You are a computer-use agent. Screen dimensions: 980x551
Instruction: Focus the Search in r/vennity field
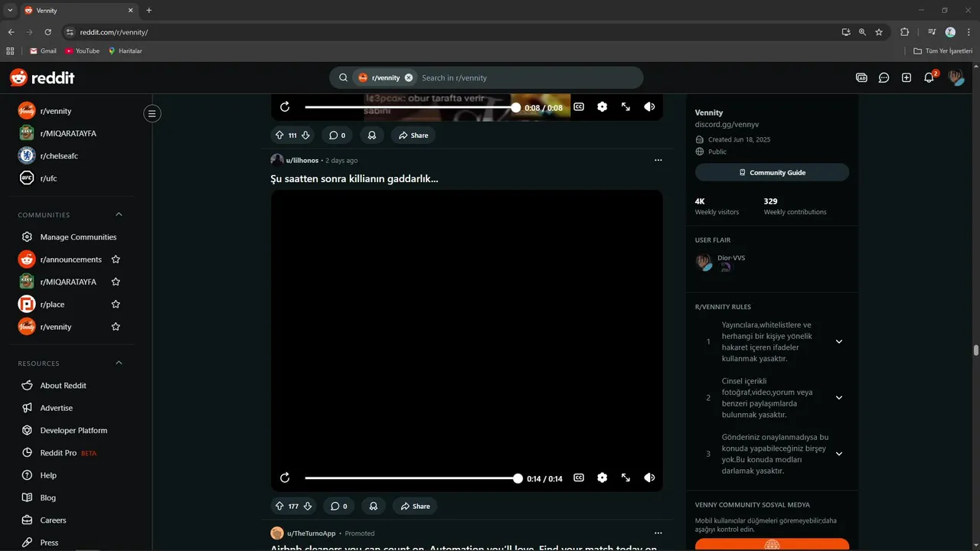click(x=528, y=77)
